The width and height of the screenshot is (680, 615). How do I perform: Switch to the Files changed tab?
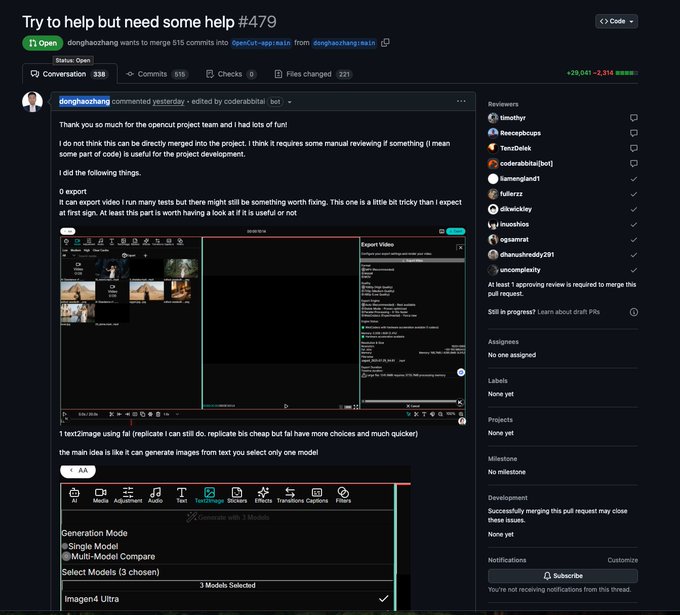click(x=313, y=74)
